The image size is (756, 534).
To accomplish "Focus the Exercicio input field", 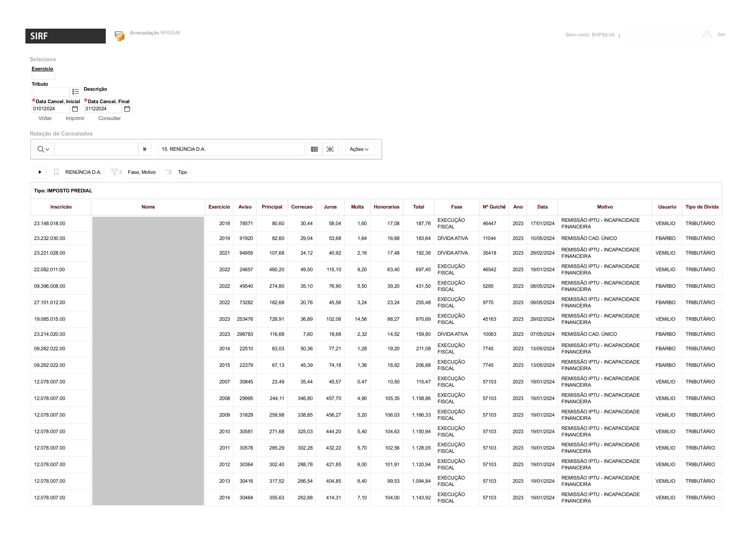I will pos(43,76).
